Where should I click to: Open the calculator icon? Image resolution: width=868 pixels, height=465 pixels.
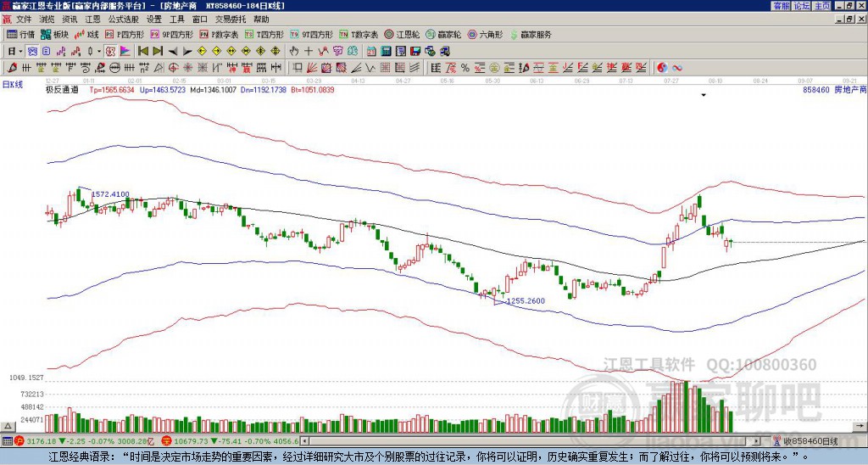[387, 51]
